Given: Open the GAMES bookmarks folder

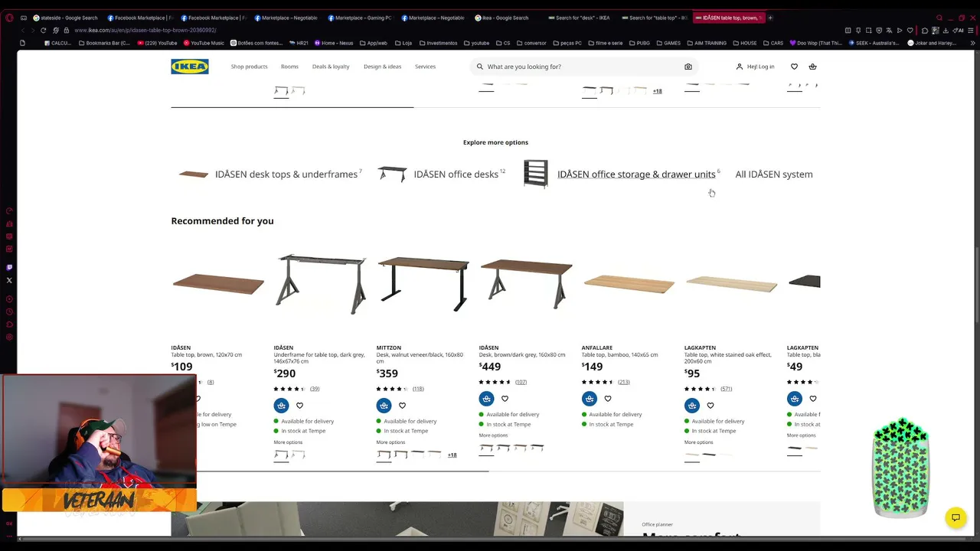Looking at the screenshot, I should (x=668, y=43).
